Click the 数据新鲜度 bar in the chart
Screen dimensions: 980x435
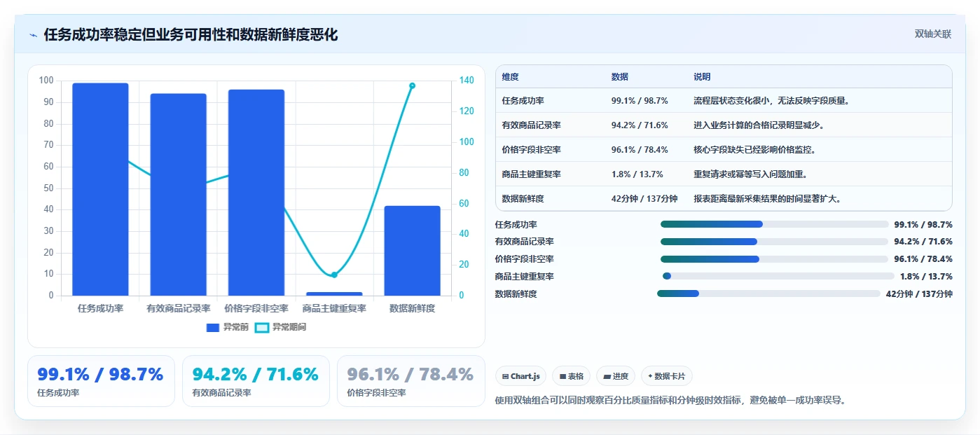coord(413,251)
